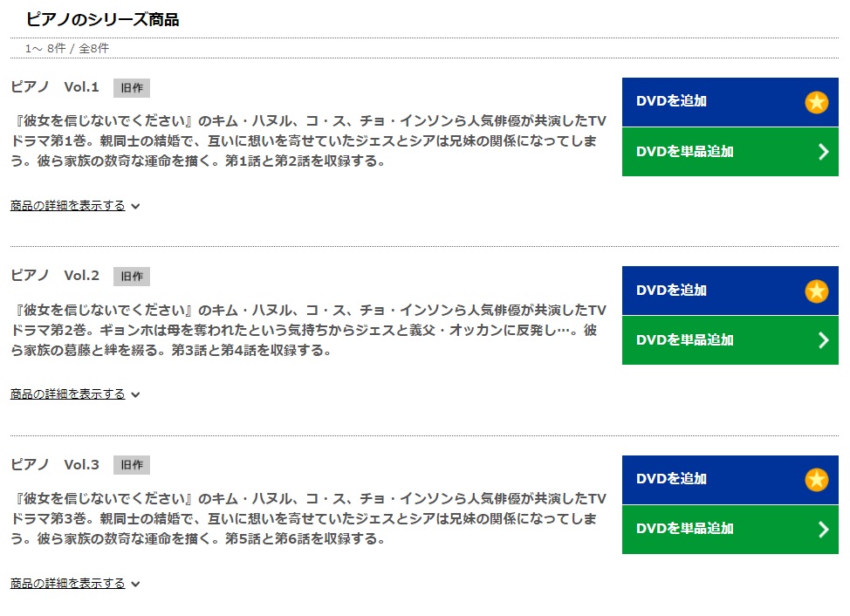This screenshot has height=616, width=850.
Task: Add Vol.1 with DVDを追加 button
Action: (x=730, y=102)
